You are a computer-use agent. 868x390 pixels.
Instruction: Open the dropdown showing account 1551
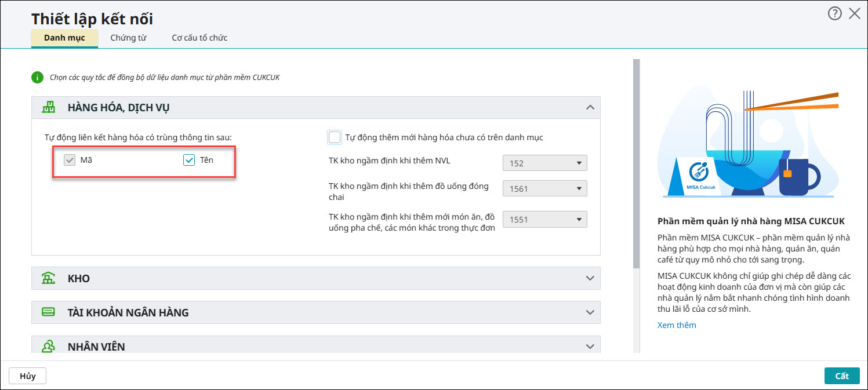(544, 220)
